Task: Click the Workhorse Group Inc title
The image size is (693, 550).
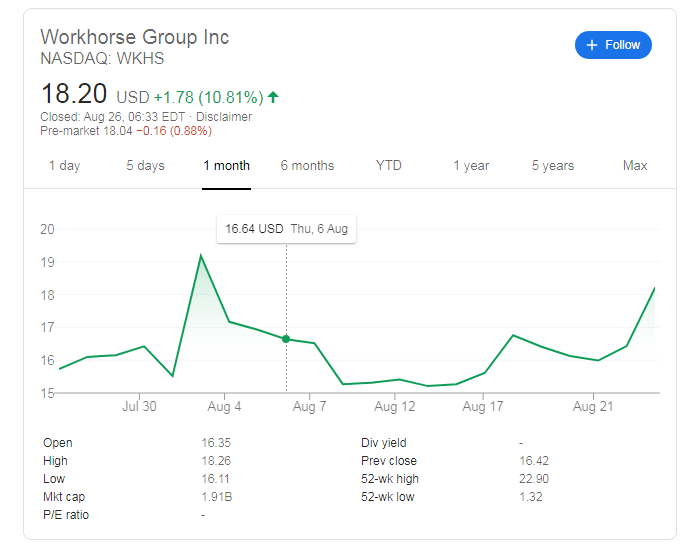Action: pos(135,37)
